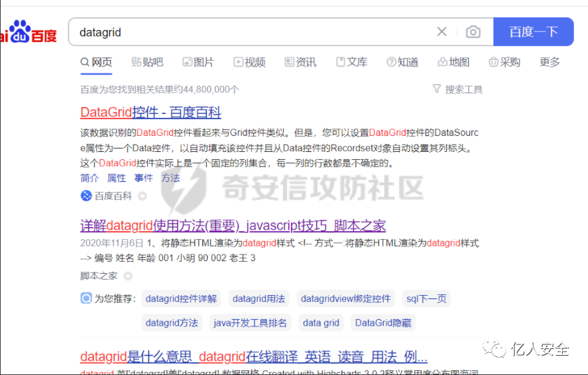Click the 百度百科 source icon
The height and width of the screenshot is (375, 588).
point(86,196)
